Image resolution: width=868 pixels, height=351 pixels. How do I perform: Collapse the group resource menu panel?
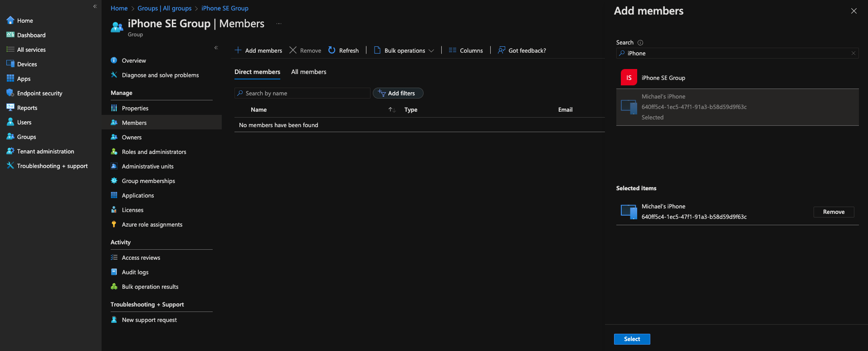pos(216,48)
